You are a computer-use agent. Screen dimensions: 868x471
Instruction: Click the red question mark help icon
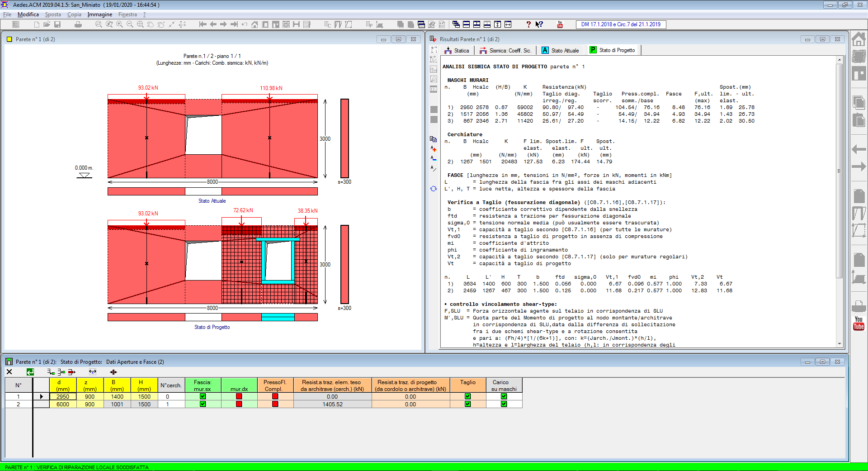(528, 24)
